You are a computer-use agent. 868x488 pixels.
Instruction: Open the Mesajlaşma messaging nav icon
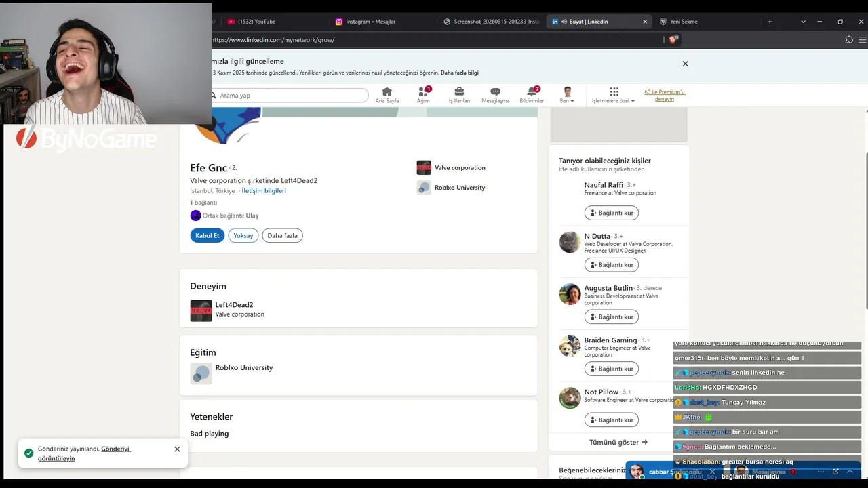click(496, 95)
